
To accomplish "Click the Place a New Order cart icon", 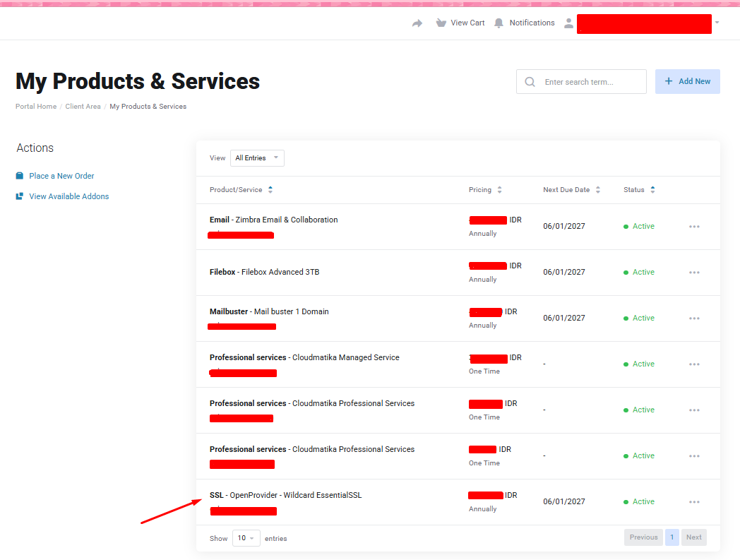I will click(20, 176).
